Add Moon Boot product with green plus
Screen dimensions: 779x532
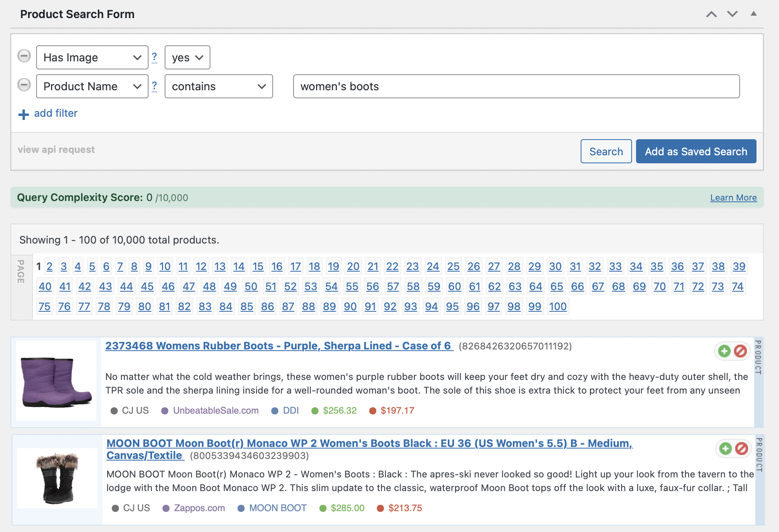725,448
